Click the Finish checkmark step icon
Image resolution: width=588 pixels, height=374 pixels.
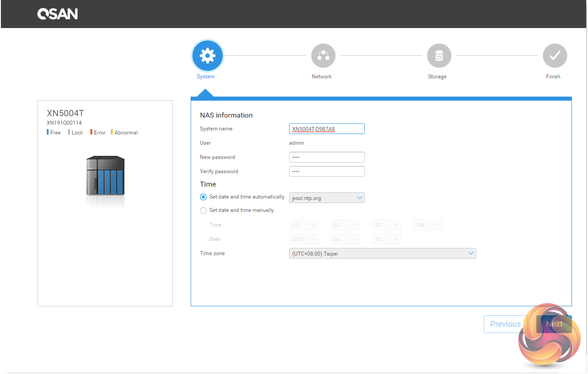pos(555,56)
